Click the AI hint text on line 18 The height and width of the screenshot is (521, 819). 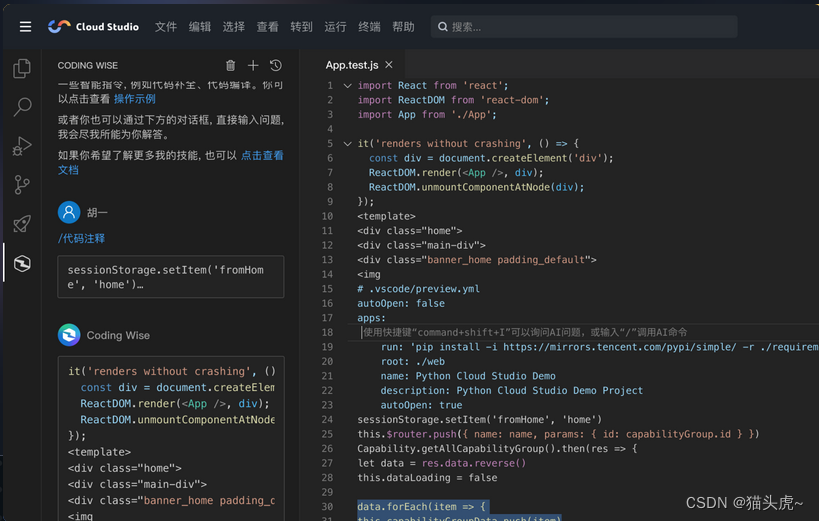525,332
